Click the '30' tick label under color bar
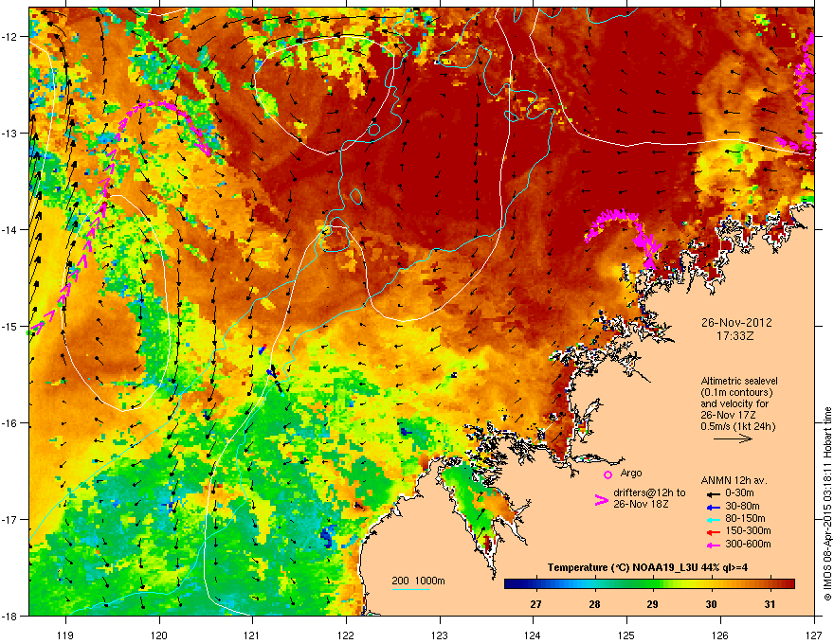 click(711, 604)
